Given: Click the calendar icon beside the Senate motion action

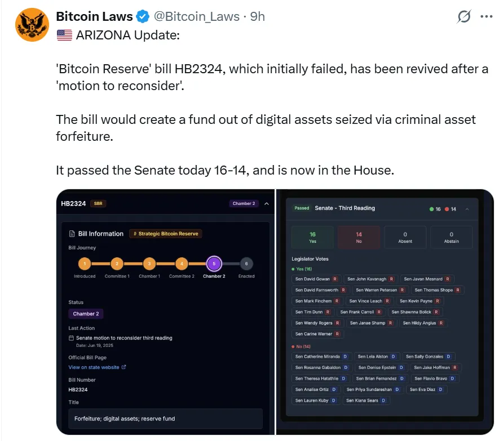Looking at the screenshot, I should click(71, 338).
